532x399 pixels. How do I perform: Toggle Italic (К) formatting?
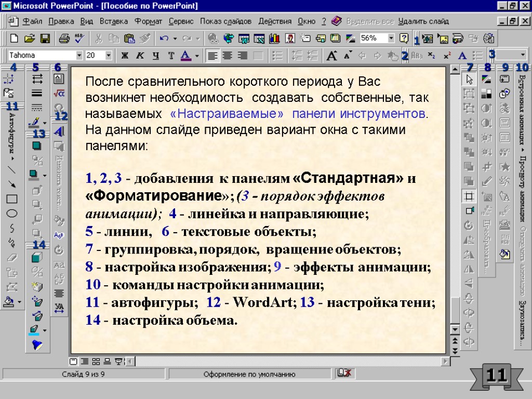[140, 55]
